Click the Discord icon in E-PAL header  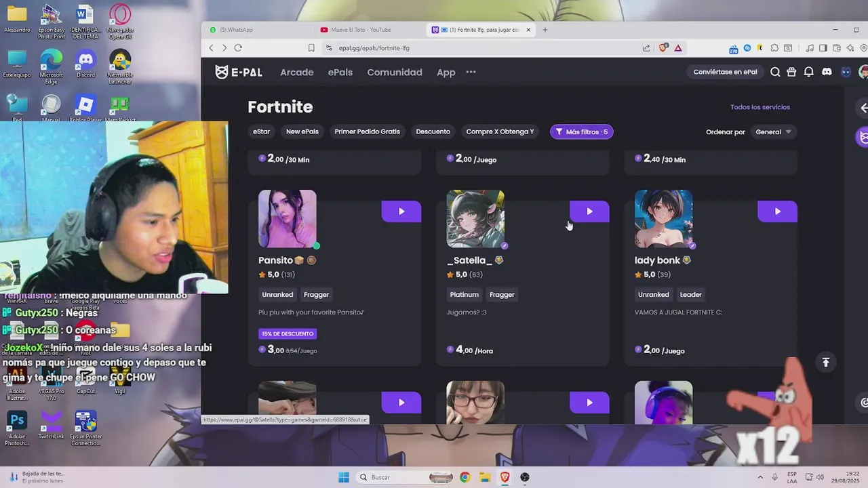coord(827,72)
